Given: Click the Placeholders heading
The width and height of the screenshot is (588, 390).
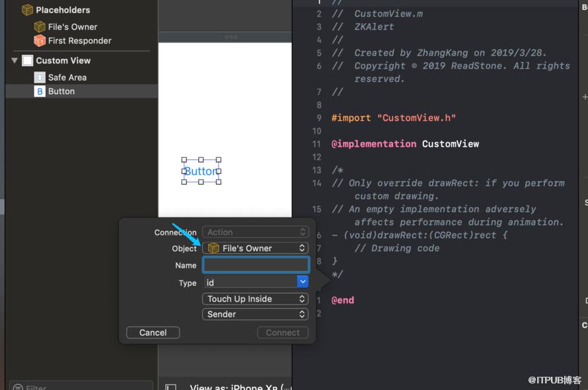Looking at the screenshot, I should point(63,10).
